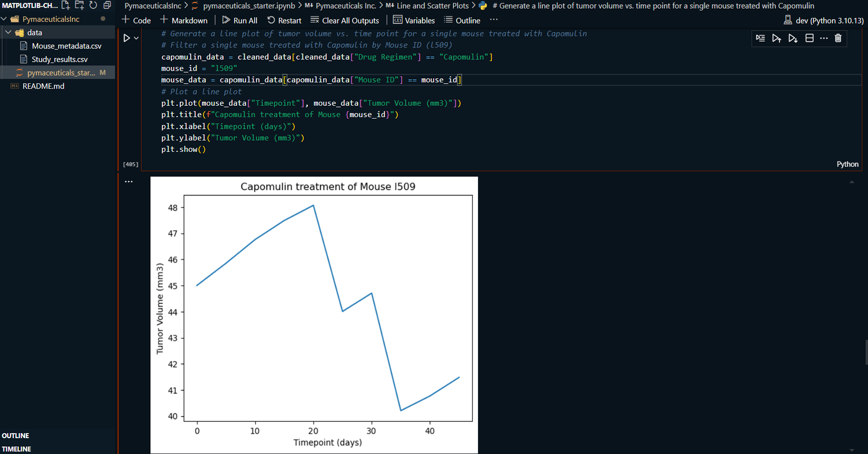Expand the TIMELINE panel section
This screenshot has height=454, width=868.
tap(17, 449)
